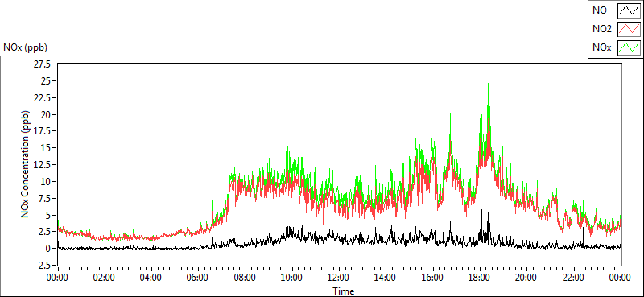644x297 pixels.
Task: Click the 22.5 y-axis tick label
Action: click(43, 97)
